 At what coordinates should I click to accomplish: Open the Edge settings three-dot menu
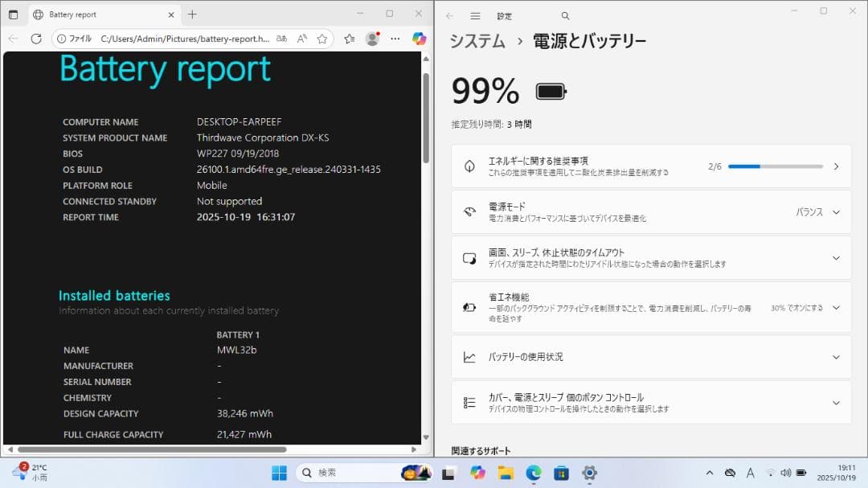395,39
